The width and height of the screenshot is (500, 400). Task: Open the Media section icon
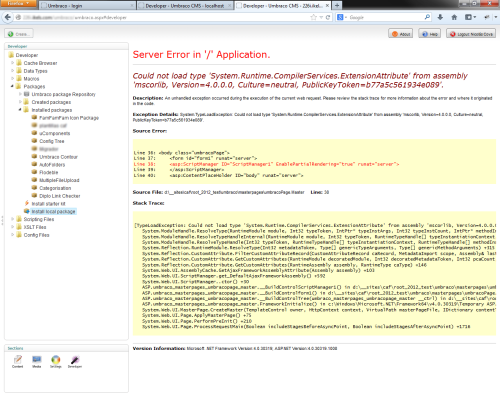pyautogui.click(x=37, y=361)
